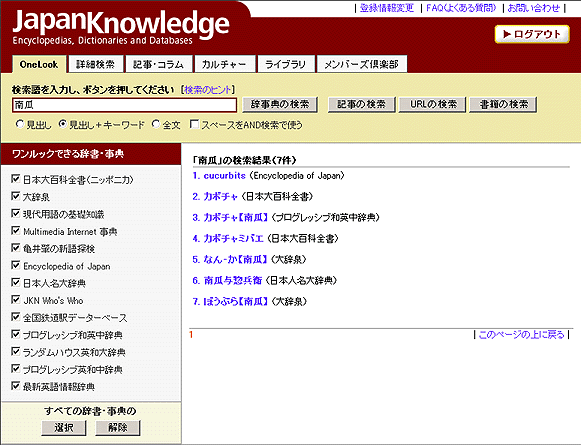Open the 登録情報変更 link
581x445 pixels.
tap(386, 8)
